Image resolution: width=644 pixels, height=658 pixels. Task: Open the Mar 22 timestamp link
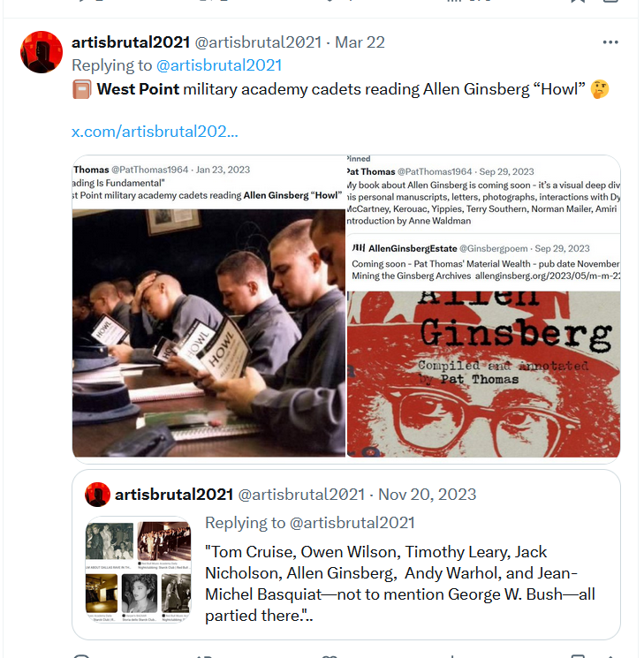pos(360,42)
